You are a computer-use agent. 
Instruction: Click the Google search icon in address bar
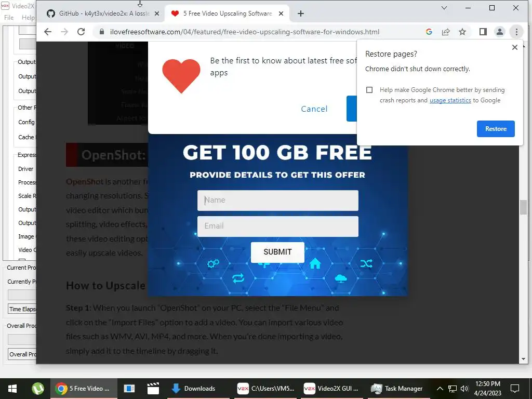pyautogui.click(x=429, y=32)
